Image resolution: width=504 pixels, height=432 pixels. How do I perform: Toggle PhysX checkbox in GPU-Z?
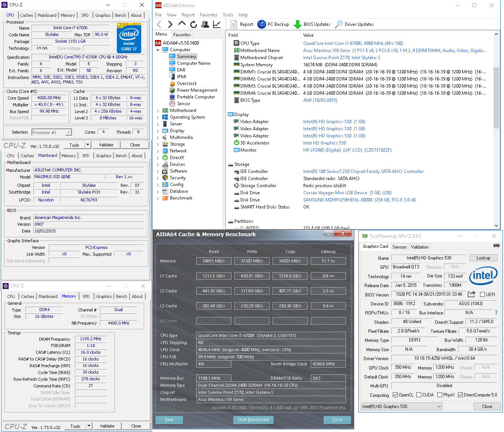click(440, 395)
